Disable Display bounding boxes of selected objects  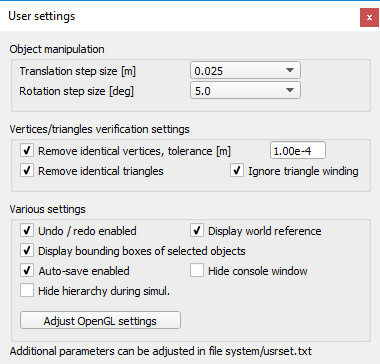click(27, 251)
